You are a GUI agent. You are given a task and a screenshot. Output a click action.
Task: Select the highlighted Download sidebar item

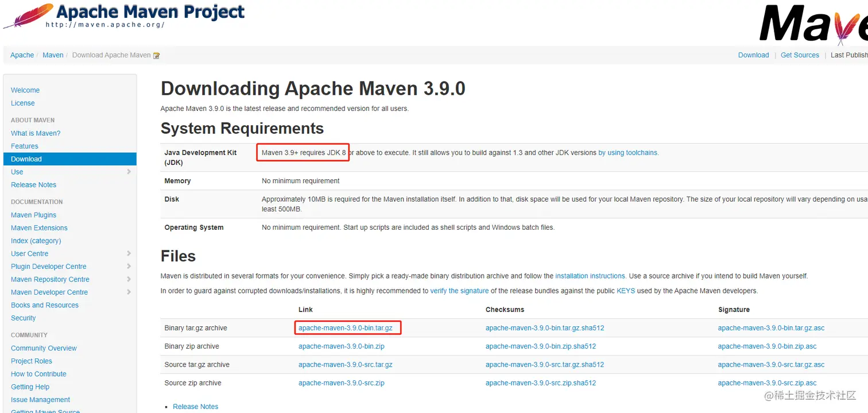70,159
